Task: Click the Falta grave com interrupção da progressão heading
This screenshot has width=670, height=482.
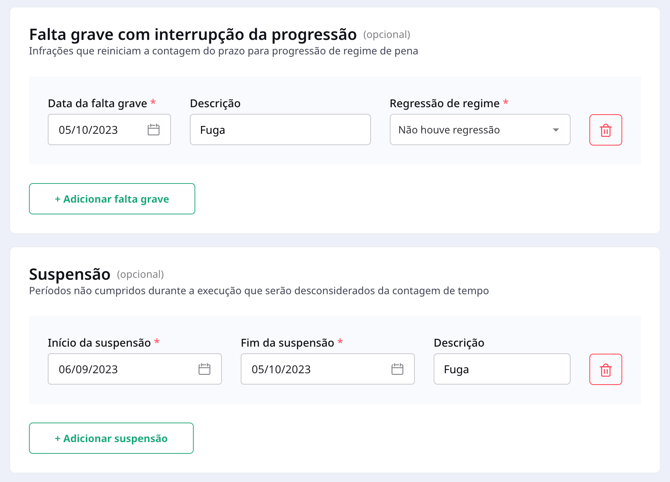Action: click(x=193, y=35)
